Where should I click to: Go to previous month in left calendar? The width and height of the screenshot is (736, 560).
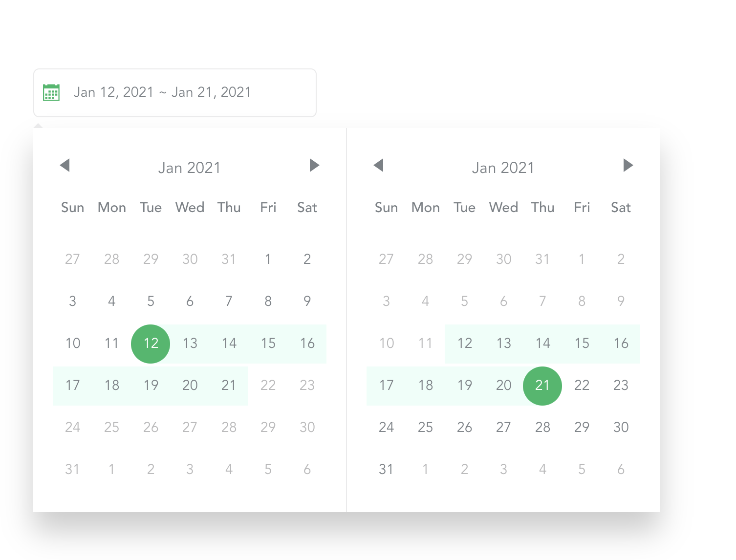coord(65,165)
